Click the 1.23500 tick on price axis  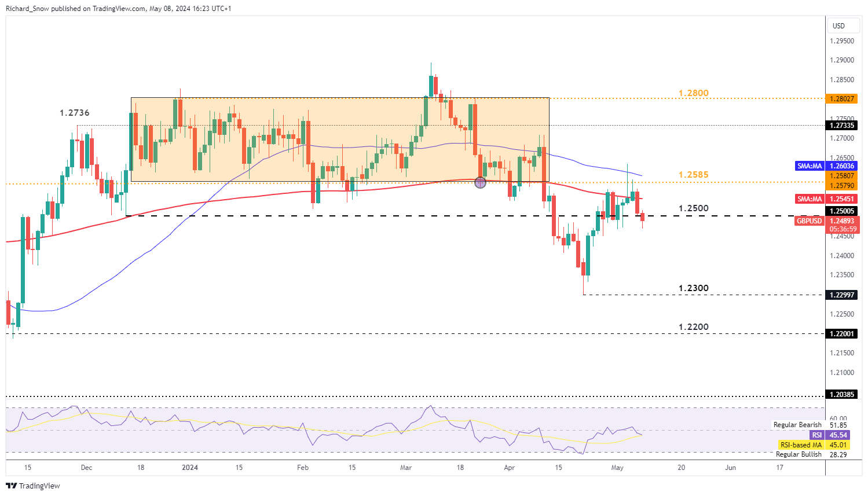842,275
